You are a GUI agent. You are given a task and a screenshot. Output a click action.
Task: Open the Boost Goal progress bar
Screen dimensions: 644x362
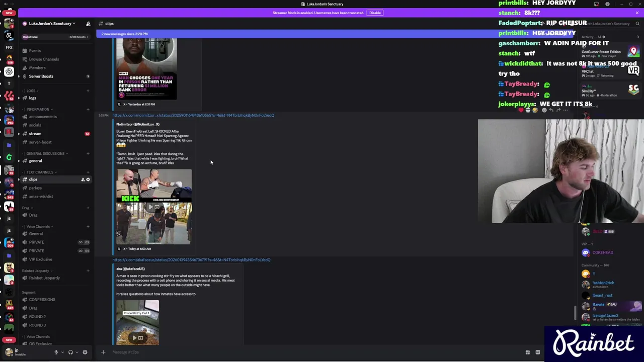56,37
